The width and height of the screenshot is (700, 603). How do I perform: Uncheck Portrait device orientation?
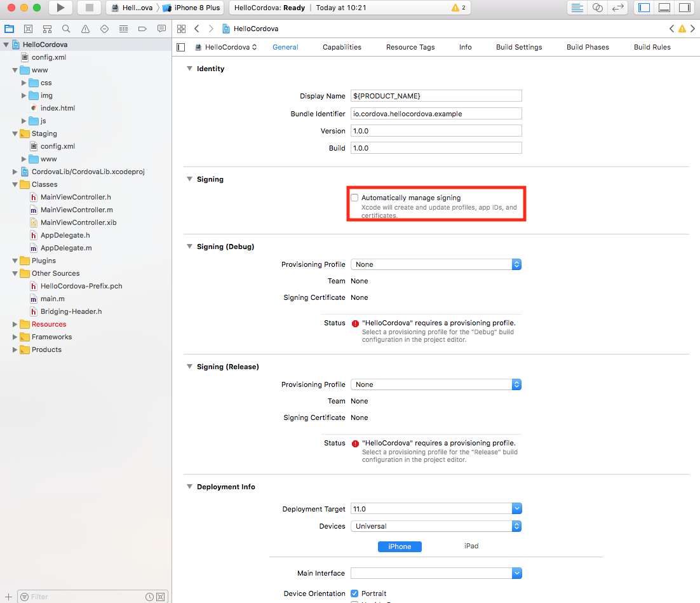[x=354, y=593]
